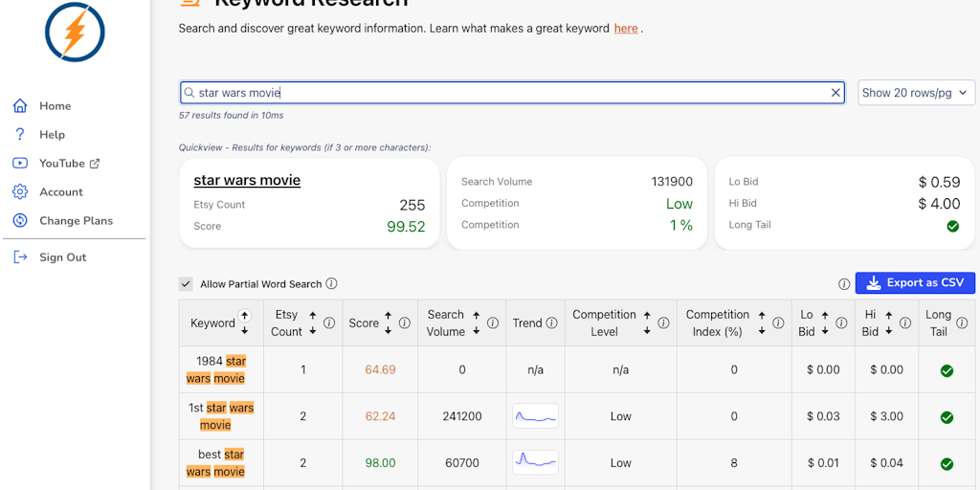Sort Etsy Count ascending
Image resolution: width=980 pixels, height=490 pixels.
click(313, 316)
